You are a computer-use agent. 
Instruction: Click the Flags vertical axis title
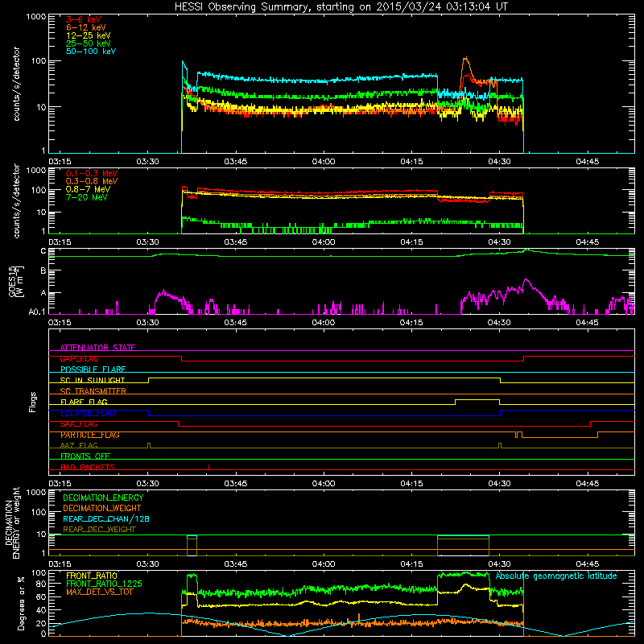pos(33,402)
